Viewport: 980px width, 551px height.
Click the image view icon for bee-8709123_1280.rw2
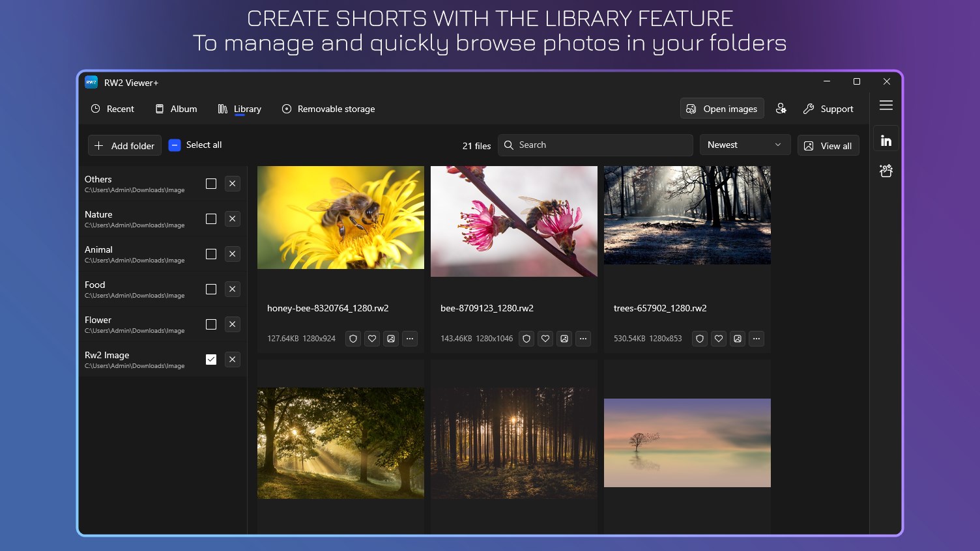tap(564, 339)
